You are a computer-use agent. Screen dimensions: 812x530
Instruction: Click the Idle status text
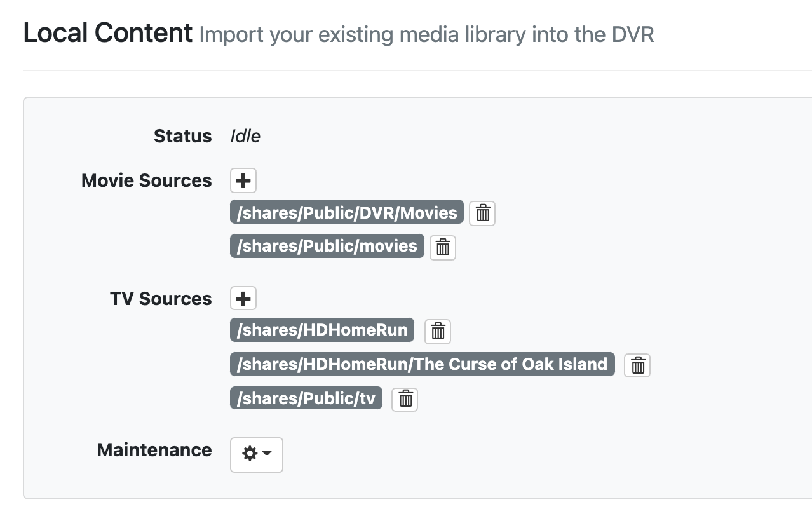point(245,136)
